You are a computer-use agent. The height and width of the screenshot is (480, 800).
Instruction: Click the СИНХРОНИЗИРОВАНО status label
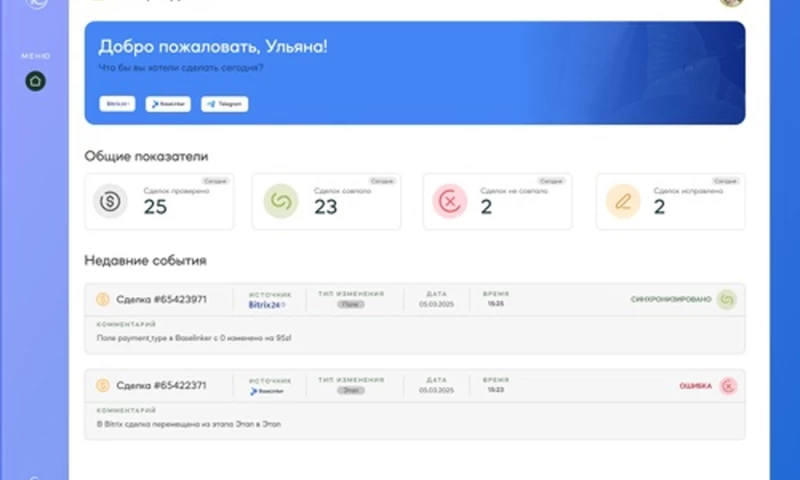pos(671,299)
